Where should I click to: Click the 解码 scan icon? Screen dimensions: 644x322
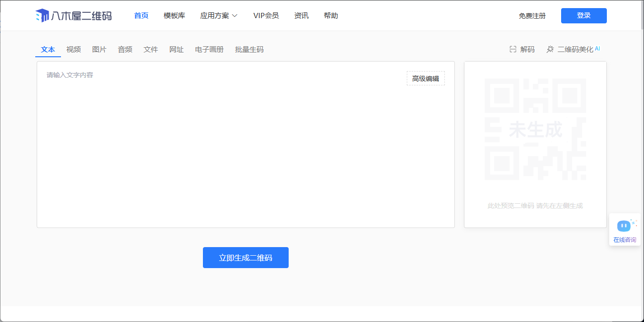(x=513, y=49)
